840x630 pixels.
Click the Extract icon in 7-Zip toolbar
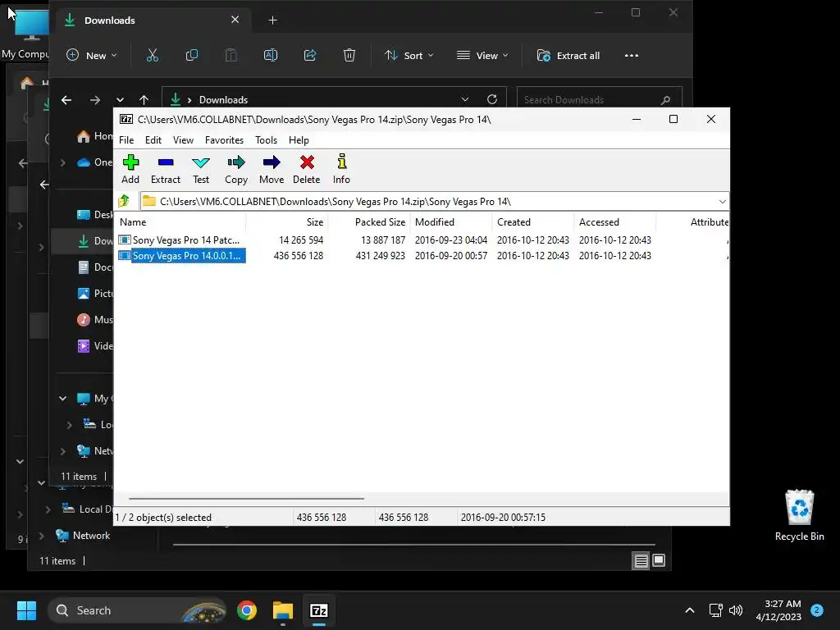166,169
